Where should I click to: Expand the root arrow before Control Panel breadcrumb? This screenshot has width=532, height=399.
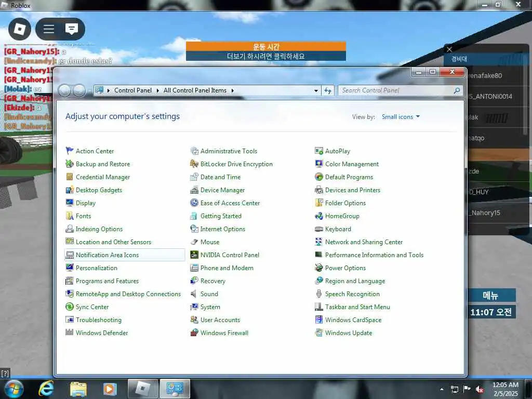109,90
